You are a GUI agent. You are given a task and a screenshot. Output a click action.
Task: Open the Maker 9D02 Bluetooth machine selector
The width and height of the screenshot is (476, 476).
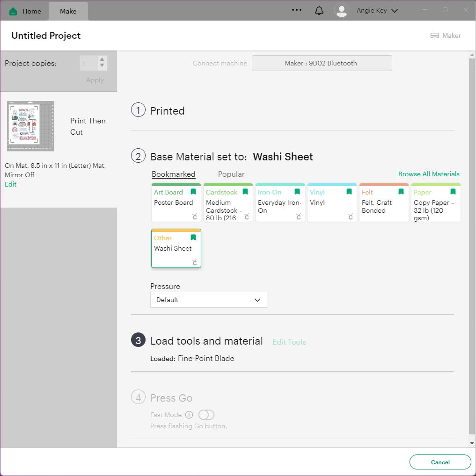tap(322, 63)
